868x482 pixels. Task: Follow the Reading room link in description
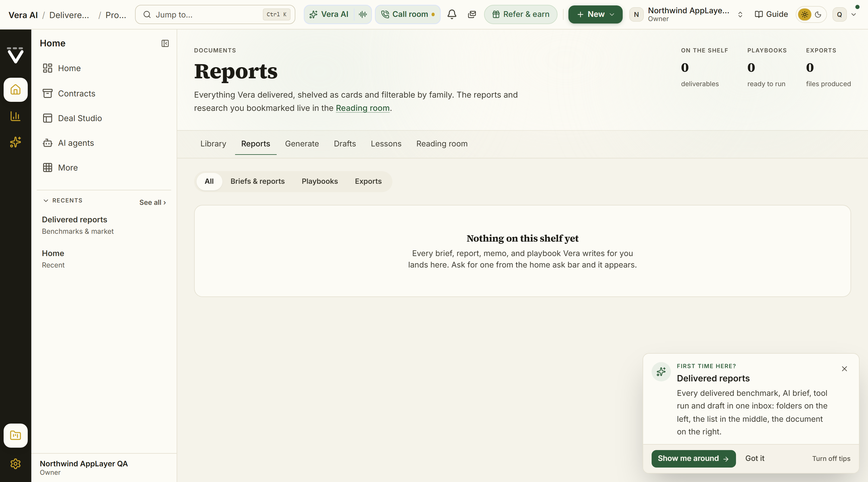pyautogui.click(x=363, y=108)
